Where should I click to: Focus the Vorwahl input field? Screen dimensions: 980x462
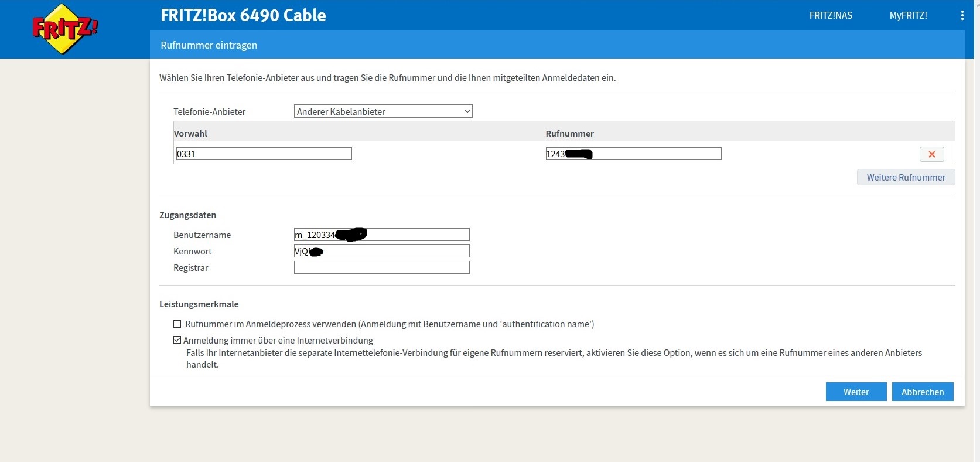264,154
